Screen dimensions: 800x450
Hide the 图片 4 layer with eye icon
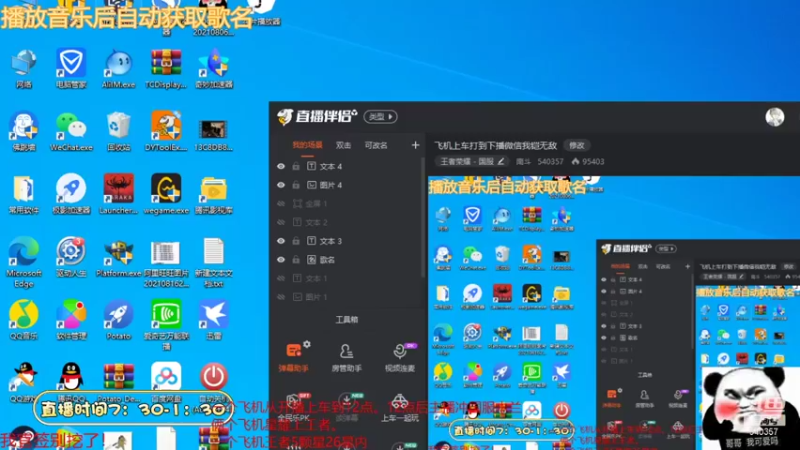(x=281, y=185)
